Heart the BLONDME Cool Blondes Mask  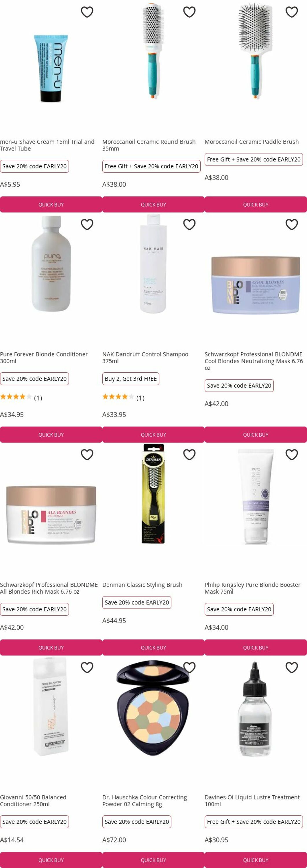click(291, 225)
